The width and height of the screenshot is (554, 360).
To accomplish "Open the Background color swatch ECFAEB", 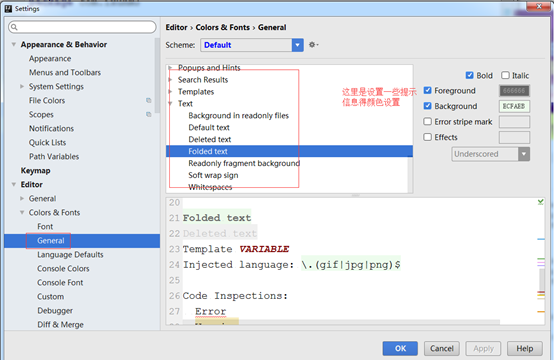I will coord(514,106).
